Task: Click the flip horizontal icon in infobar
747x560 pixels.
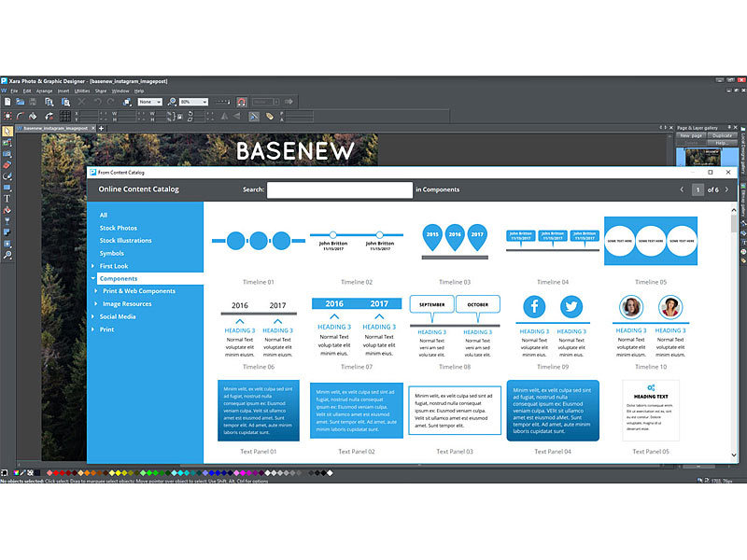Action: (224, 116)
